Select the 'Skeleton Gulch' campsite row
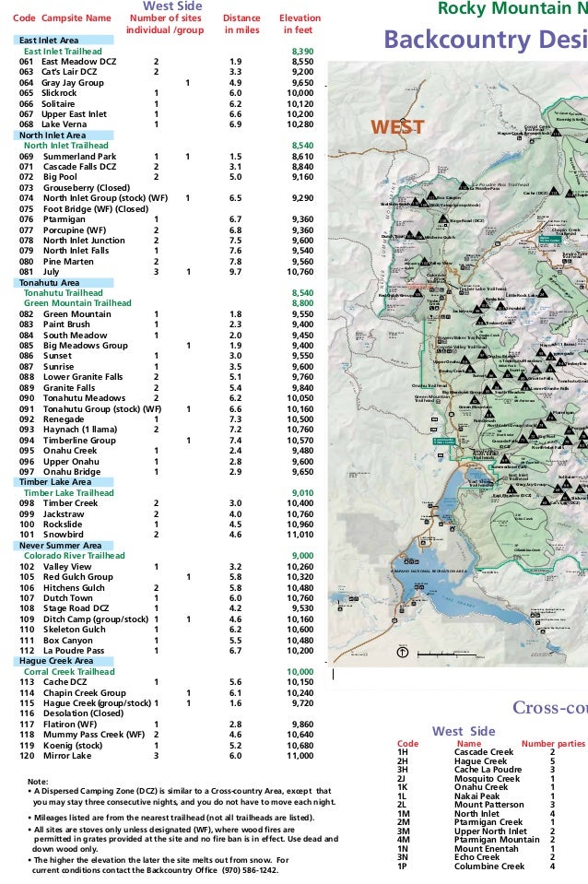The image size is (588, 884). click(x=166, y=630)
